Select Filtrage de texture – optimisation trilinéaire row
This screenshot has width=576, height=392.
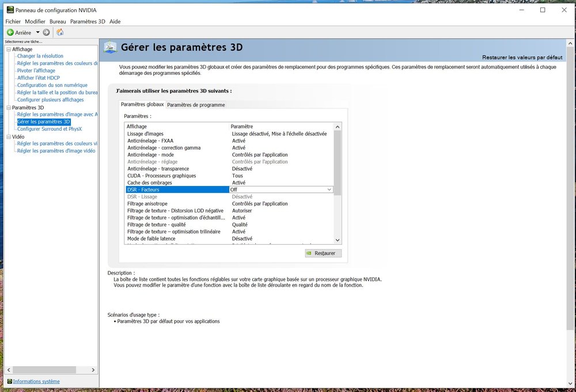coord(230,231)
